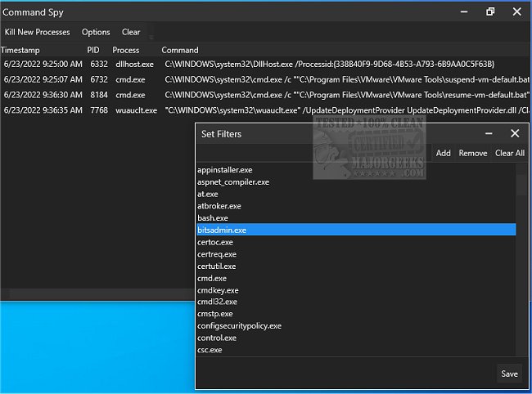Close the Command Spy window
The image size is (532, 394).
coord(516,12)
